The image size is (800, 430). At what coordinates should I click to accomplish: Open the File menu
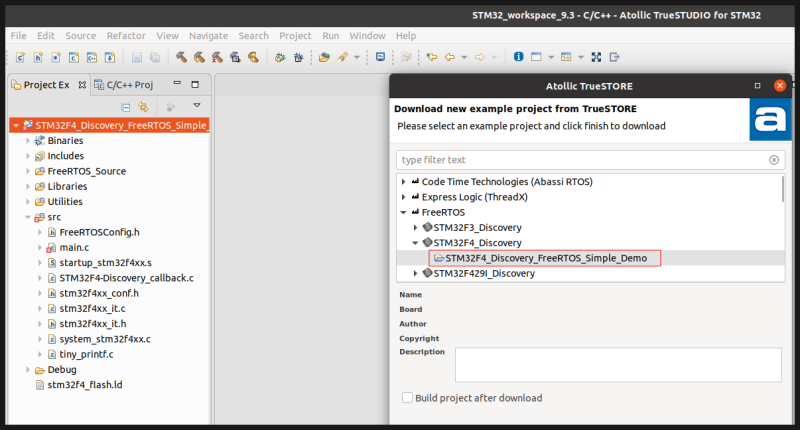18,36
